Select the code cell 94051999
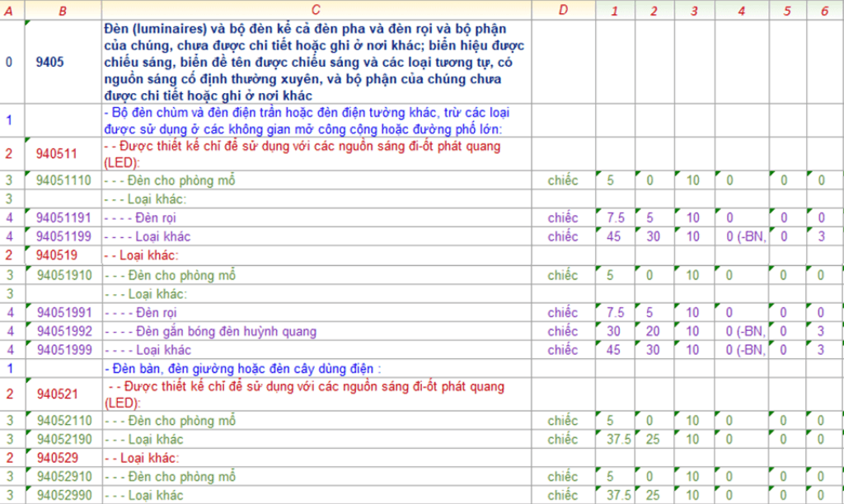This screenshot has width=844, height=504. tap(64, 350)
